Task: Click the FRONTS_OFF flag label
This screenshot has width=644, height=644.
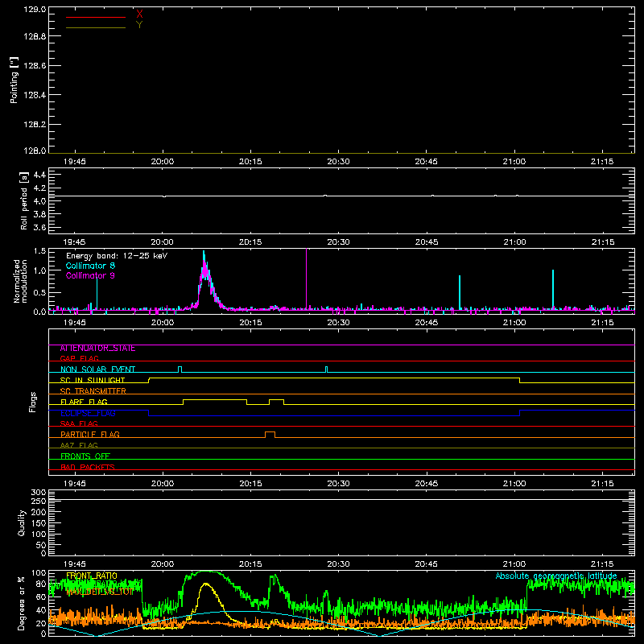Action: (85, 456)
